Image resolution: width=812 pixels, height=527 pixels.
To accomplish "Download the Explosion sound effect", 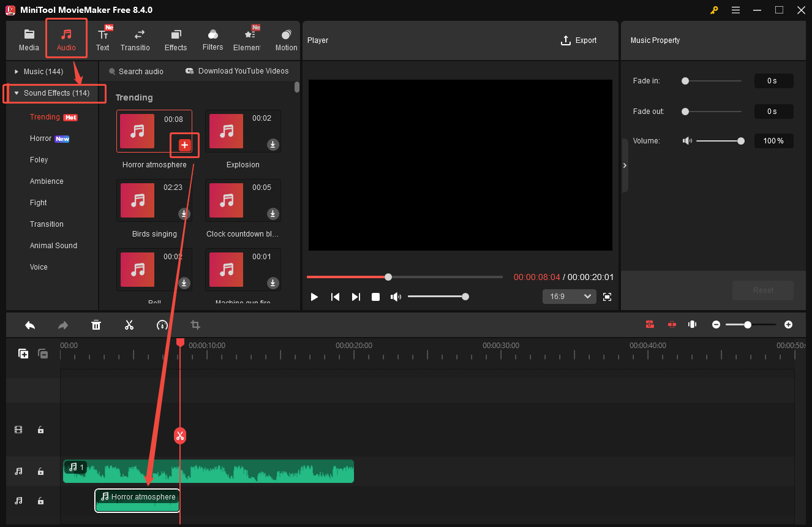I will [273, 145].
